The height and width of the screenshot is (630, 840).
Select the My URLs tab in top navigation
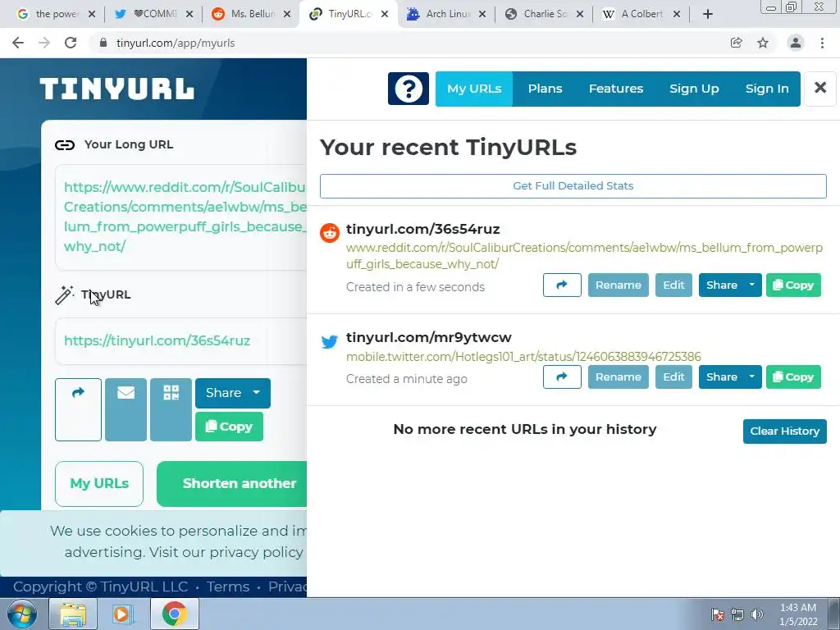[x=474, y=89]
